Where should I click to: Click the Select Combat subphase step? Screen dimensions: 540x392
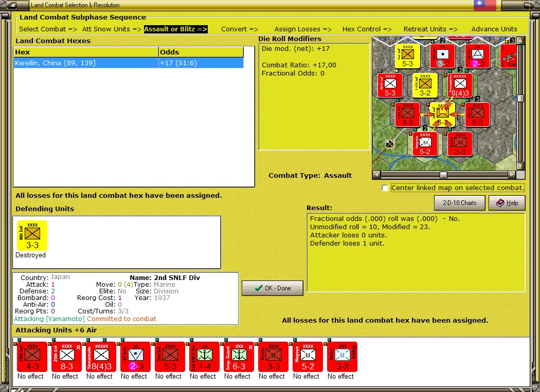48,29
